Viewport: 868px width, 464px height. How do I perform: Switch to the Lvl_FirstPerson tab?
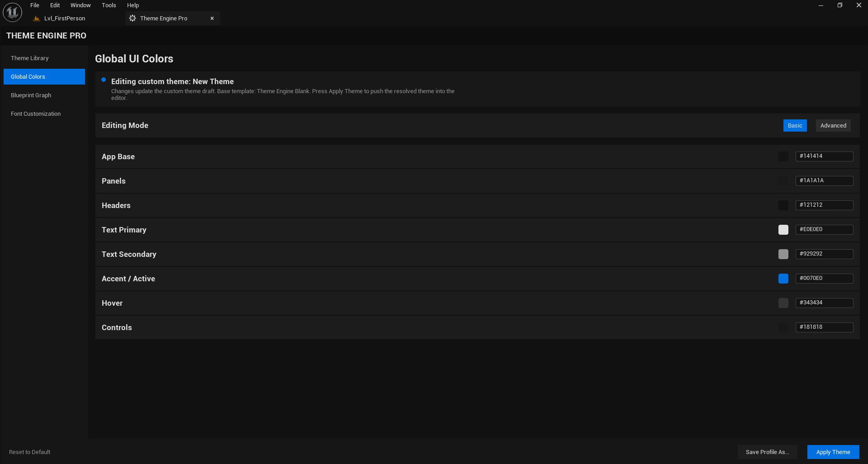(x=65, y=19)
